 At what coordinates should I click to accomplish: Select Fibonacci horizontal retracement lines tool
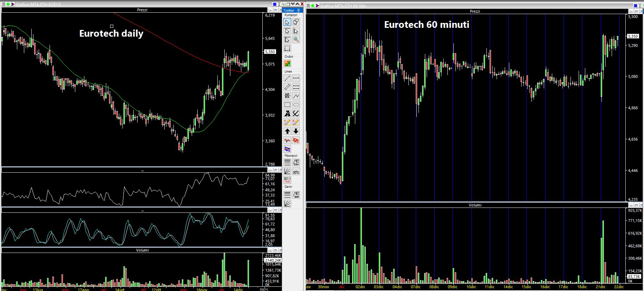(x=287, y=162)
